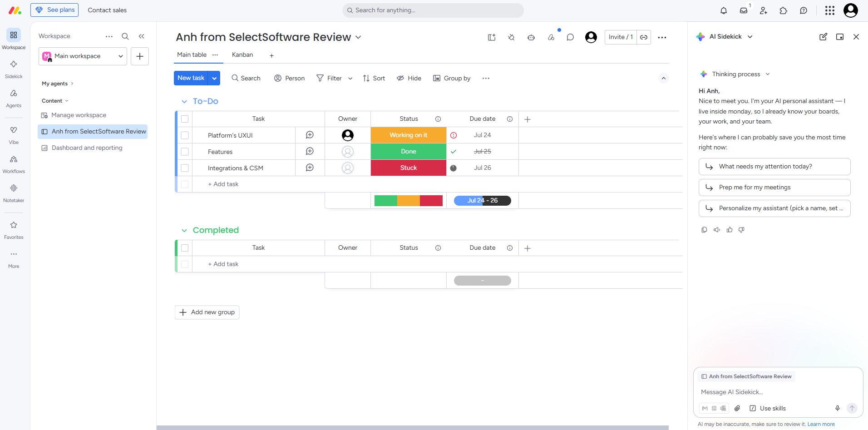
Task: Collapse the Content section
Action: 55,101
